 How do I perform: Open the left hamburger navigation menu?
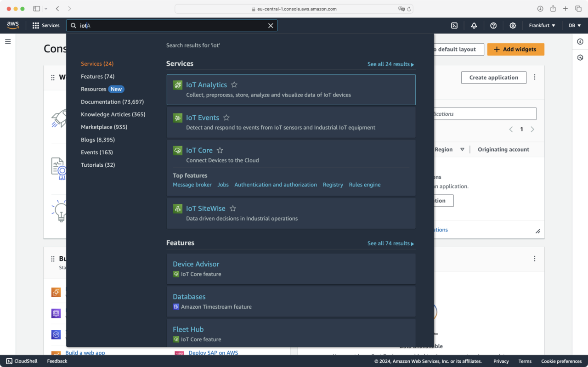coord(8,42)
